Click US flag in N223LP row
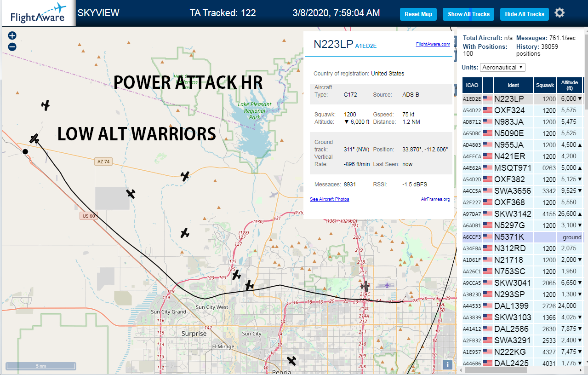This screenshot has height=375, width=588. 488,98
